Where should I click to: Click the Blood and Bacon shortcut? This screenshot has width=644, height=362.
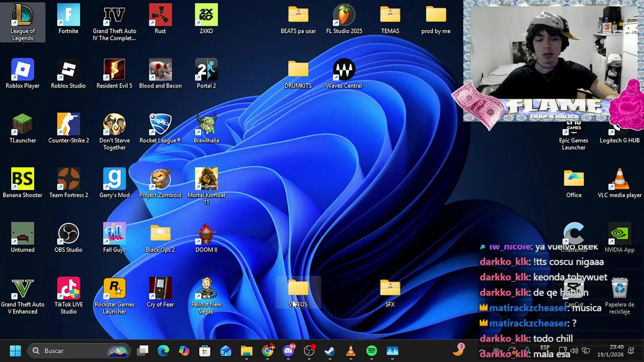tap(160, 74)
